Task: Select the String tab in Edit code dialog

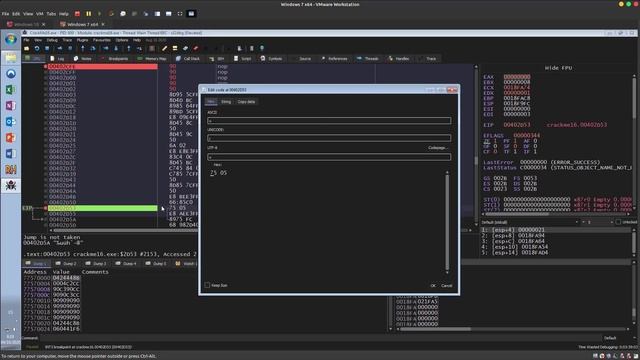Action: coord(226,102)
